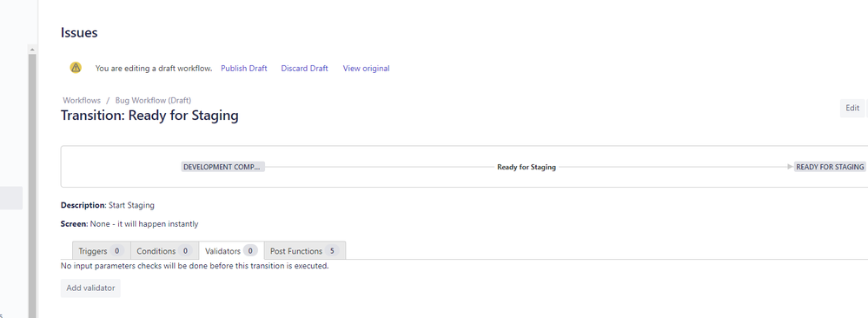Switch to the Triggers tab
This screenshot has height=318, width=868.
point(102,251)
